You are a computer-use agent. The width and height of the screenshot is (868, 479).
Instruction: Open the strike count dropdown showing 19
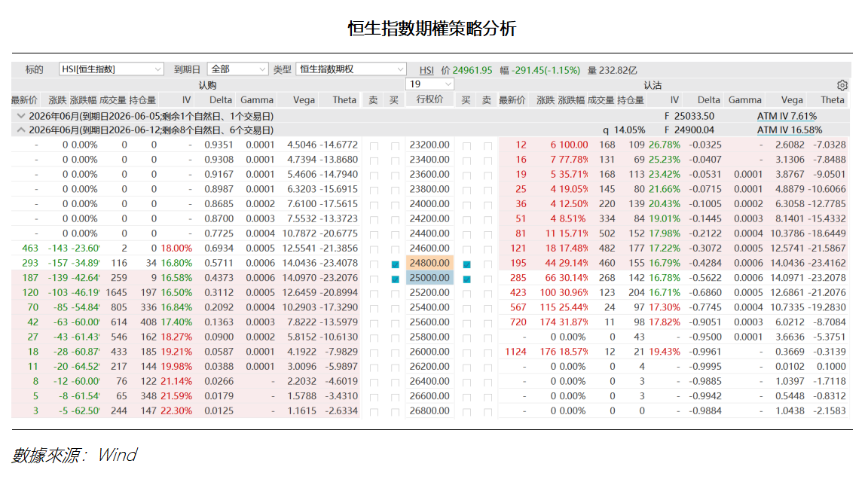pyautogui.click(x=429, y=84)
